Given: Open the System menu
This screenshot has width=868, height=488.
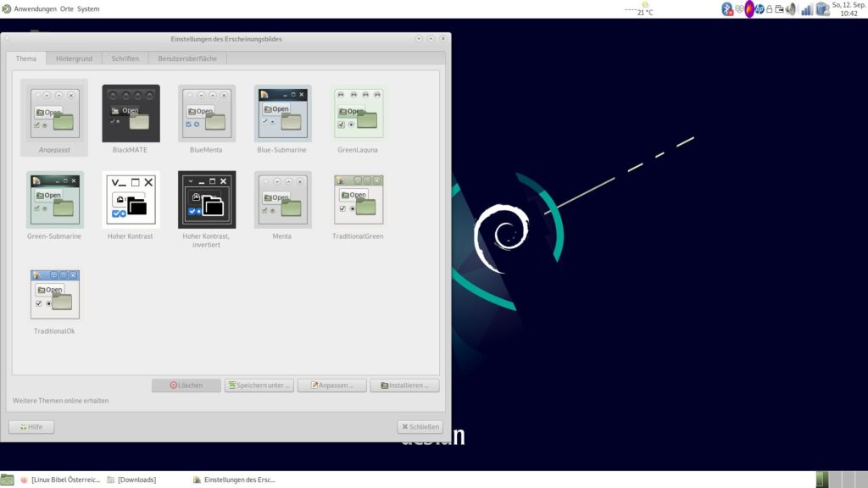Looking at the screenshot, I should [x=88, y=8].
